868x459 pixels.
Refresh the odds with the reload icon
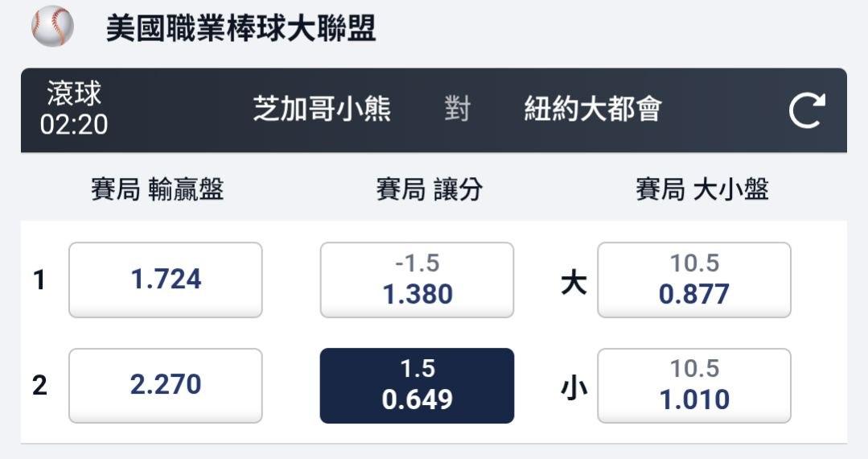807,111
